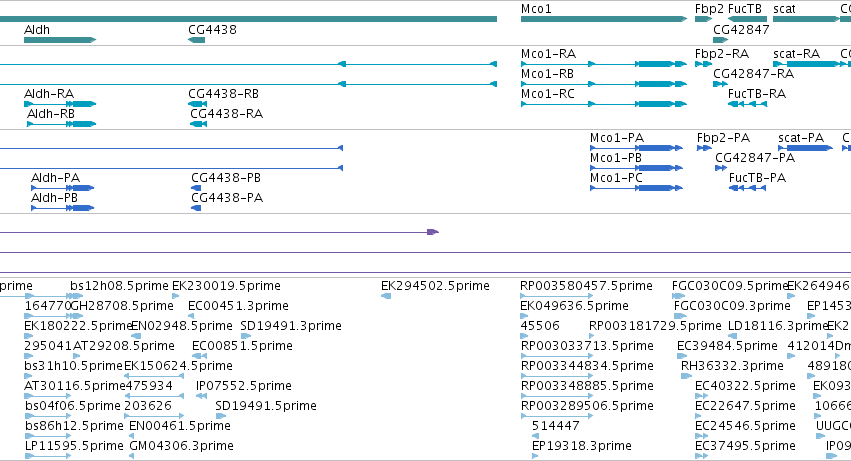851x461 pixels.
Task: Click the scat-PA protein label
Action: point(801,138)
